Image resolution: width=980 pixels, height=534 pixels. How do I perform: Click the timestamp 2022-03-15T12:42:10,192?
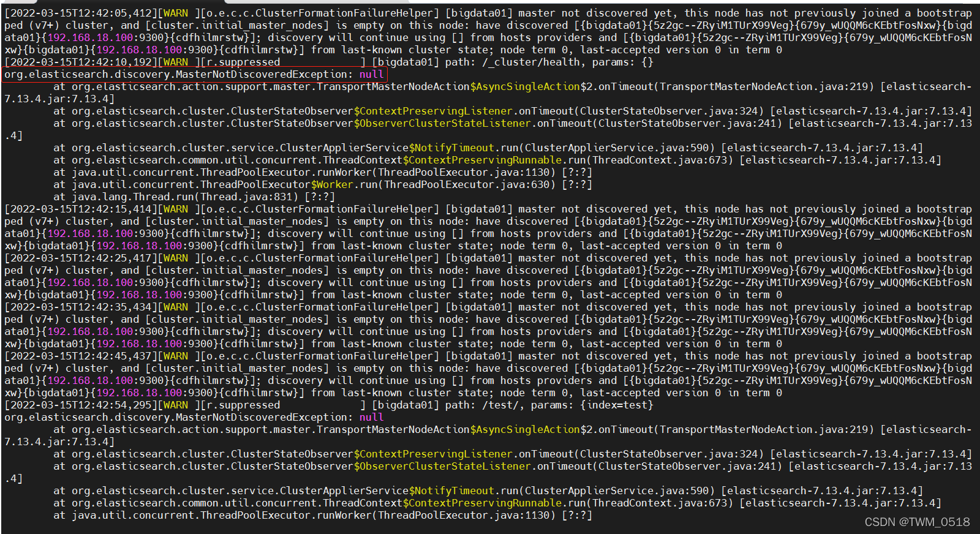click(81, 62)
